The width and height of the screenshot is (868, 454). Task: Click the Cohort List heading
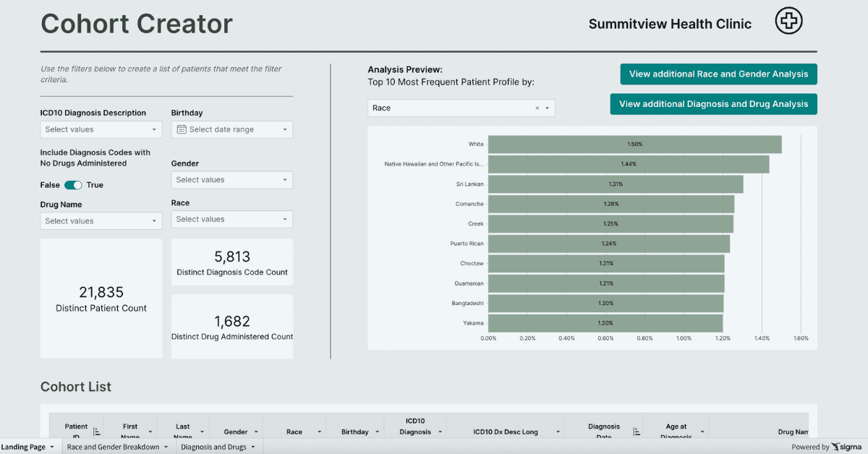coord(76,387)
